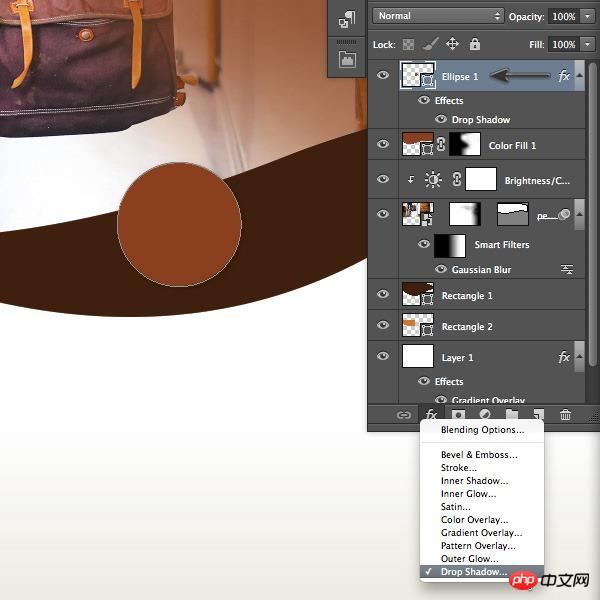
Task: Click the fx icon on Ellipse 1 layer
Action: tap(564, 76)
